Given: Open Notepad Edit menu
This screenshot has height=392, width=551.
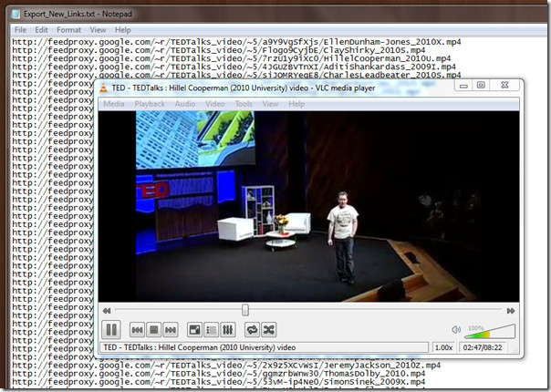Looking at the screenshot, I should click(41, 30).
